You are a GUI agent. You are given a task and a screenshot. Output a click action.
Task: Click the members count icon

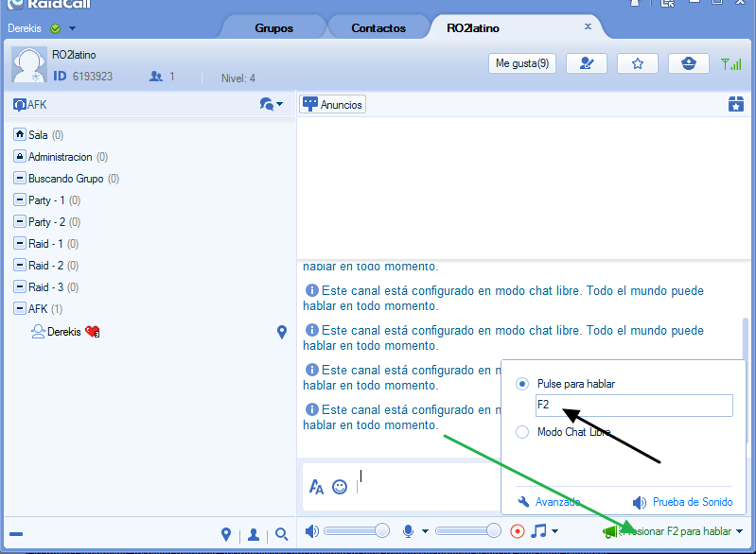click(x=156, y=77)
